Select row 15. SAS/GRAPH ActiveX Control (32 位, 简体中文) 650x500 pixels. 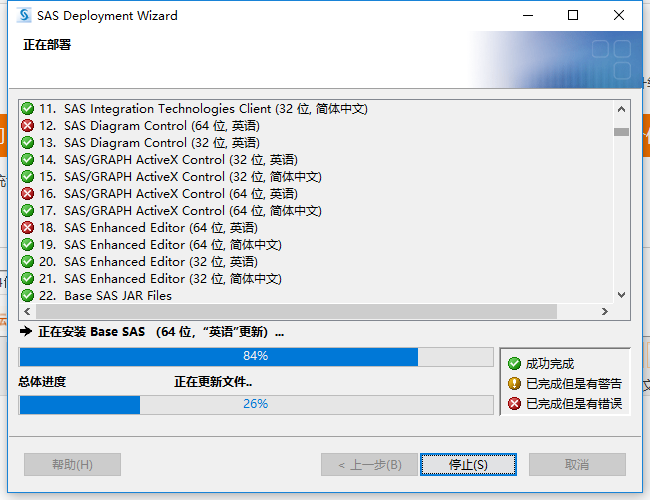[x=316, y=177]
